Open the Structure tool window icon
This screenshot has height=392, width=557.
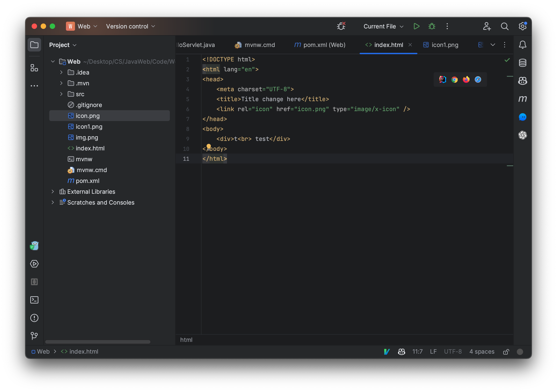pos(34,68)
